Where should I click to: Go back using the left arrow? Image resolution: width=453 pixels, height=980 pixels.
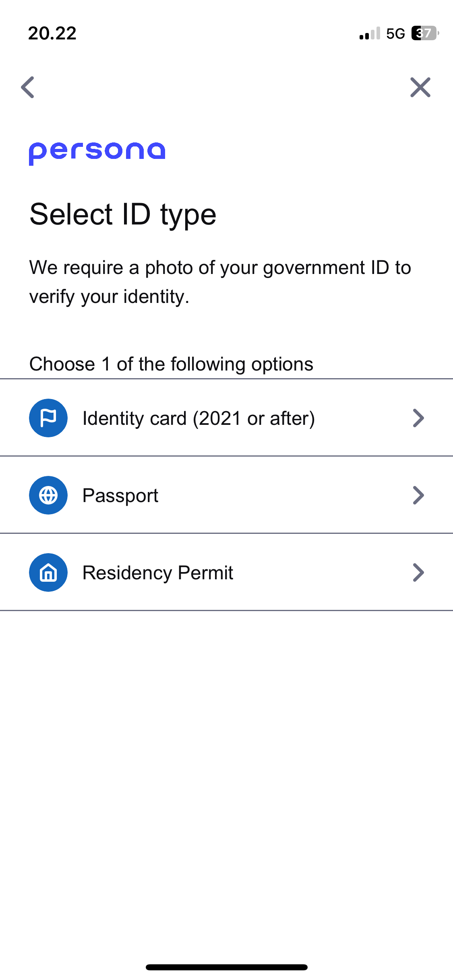[28, 87]
